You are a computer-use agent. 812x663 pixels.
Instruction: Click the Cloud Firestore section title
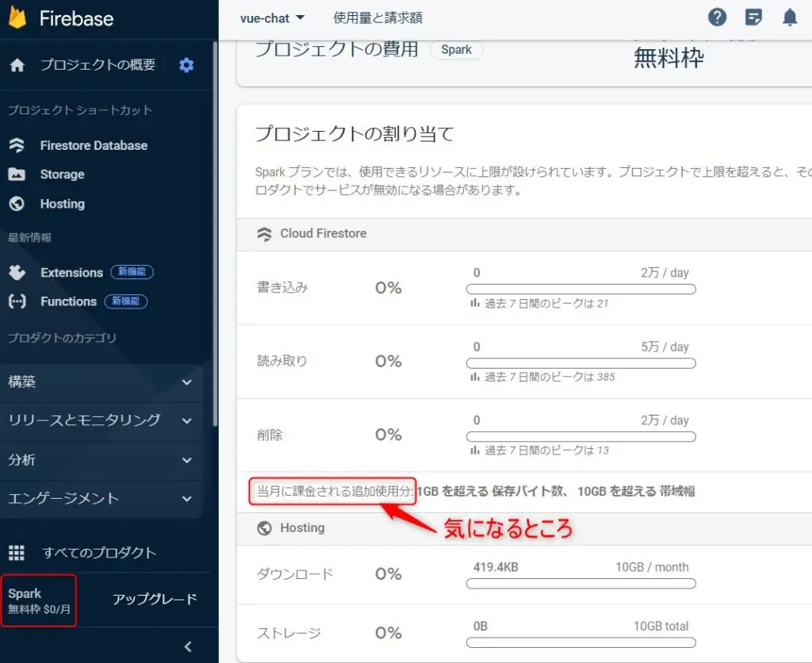[x=324, y=234]
